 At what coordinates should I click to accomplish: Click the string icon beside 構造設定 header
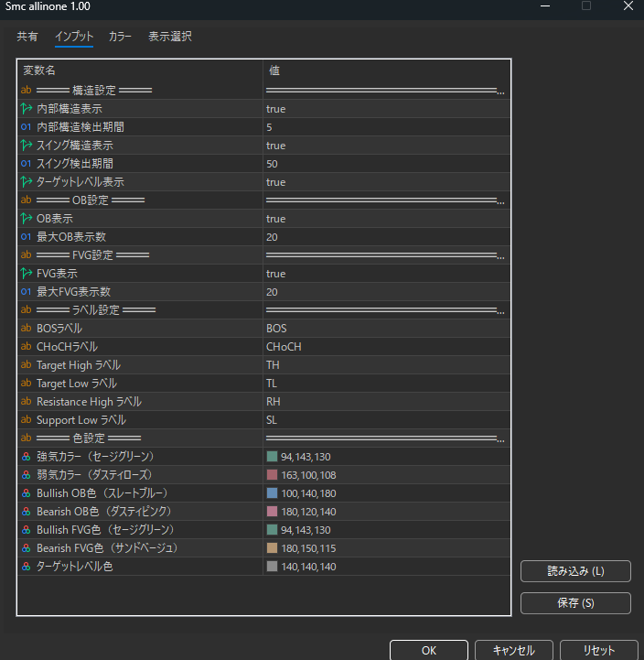tap(27, 90)
